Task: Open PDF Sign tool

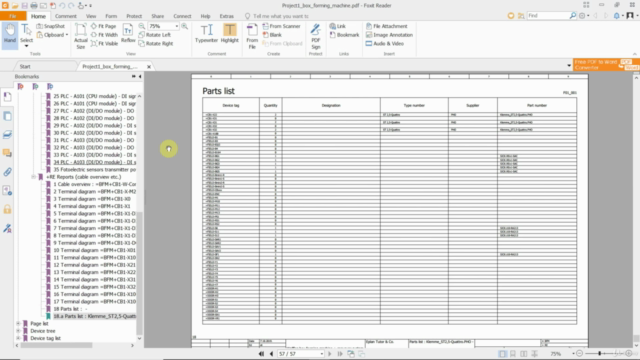Action: click(316, 36)
